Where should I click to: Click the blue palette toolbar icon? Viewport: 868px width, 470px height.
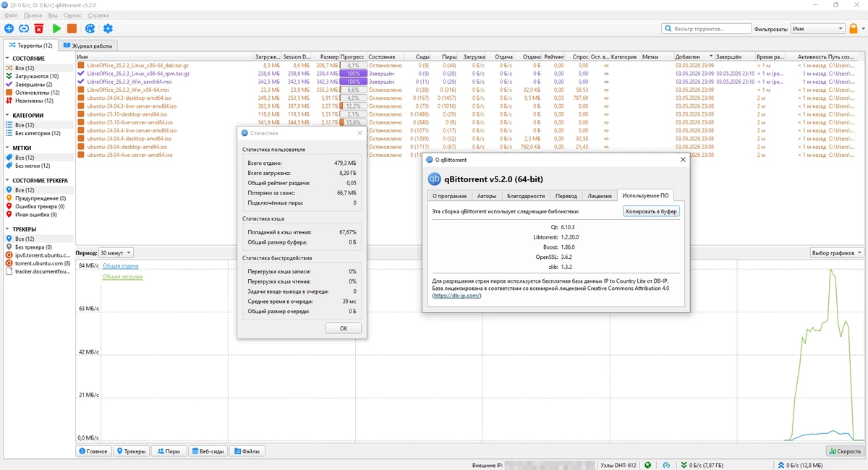90,28
